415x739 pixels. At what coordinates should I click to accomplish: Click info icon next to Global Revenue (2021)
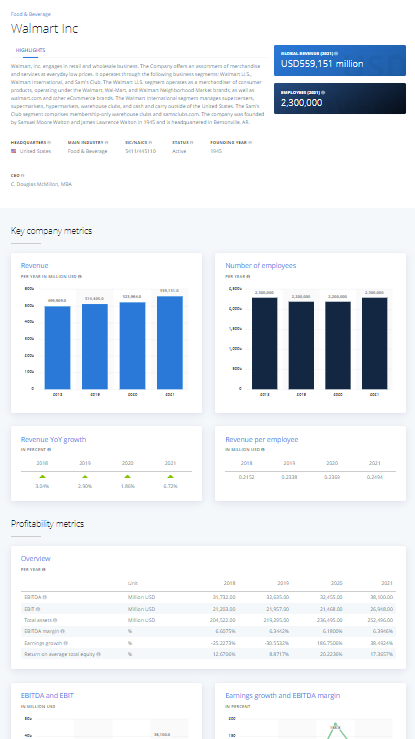(336, 54)
